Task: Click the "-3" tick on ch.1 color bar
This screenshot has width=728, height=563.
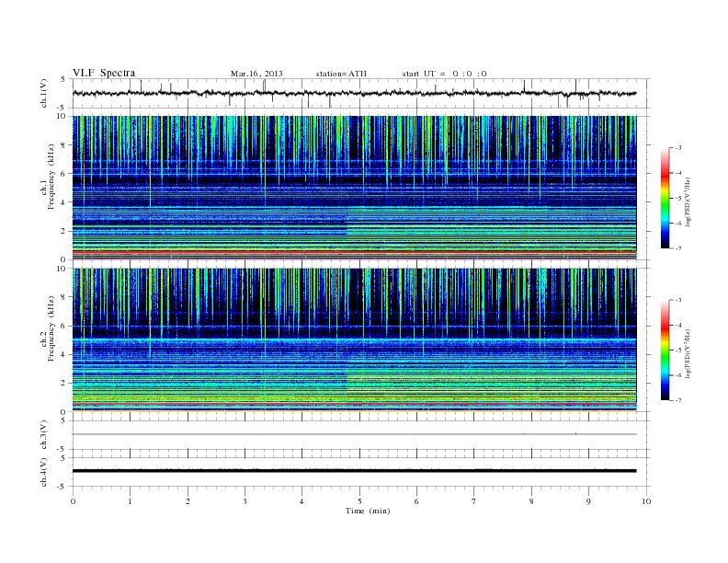Action: click(678, 148)
